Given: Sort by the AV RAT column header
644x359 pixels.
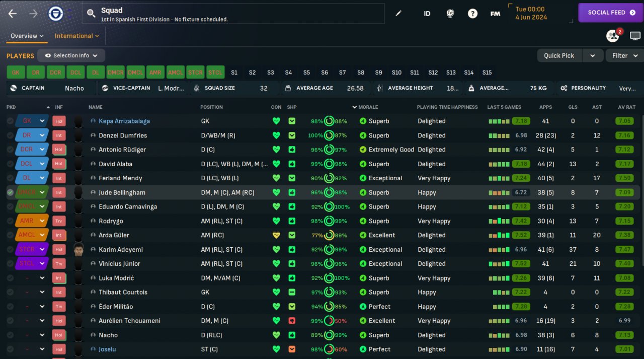Looking at the screenshot, I should tap(627, 107).
